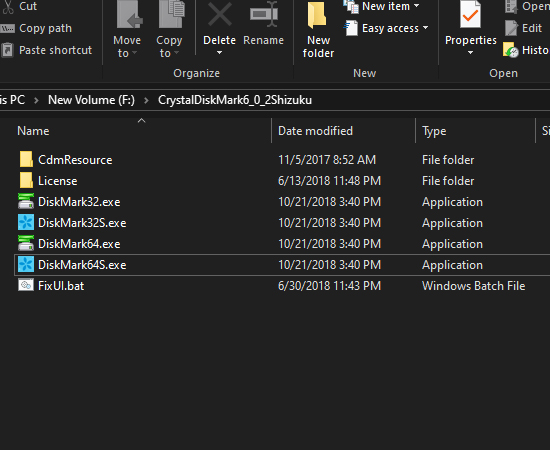The height and width of the screenshot is (450, 550).
Task: Expand the Properties dropdown arrow
Action: coord(470,53)
